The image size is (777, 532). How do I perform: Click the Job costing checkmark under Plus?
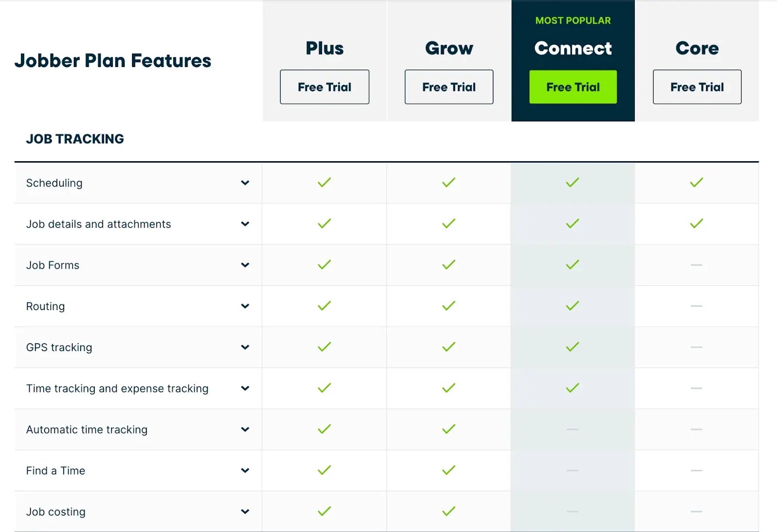[x=324, y=511]
